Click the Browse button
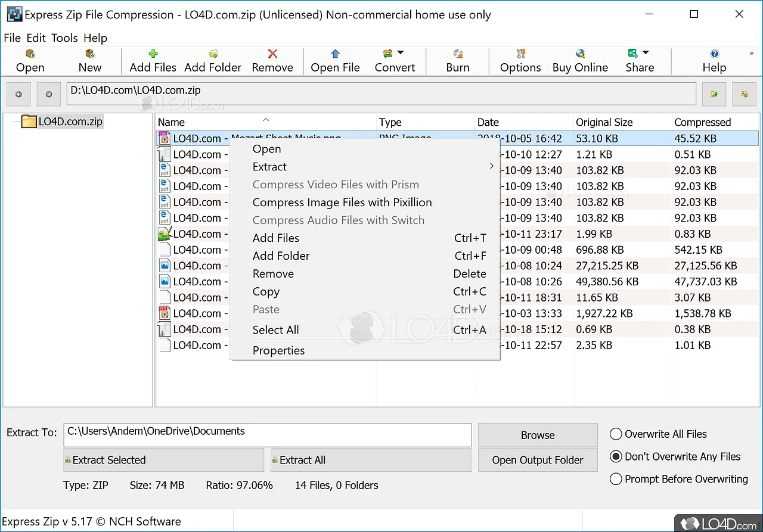Image resolution: width=763 pixels, height=532 pixels. tap(538, 435)
